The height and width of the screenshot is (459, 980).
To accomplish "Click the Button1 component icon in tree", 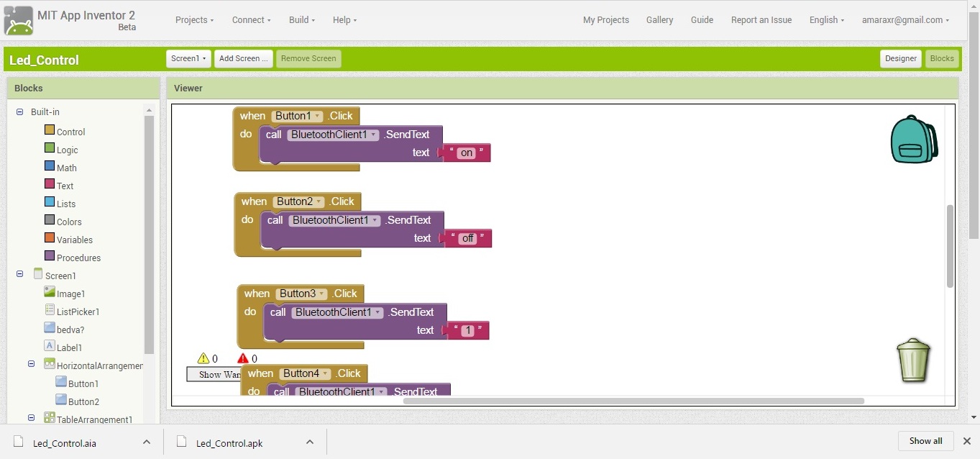I will pyautogui.click(x=61, y=382).
